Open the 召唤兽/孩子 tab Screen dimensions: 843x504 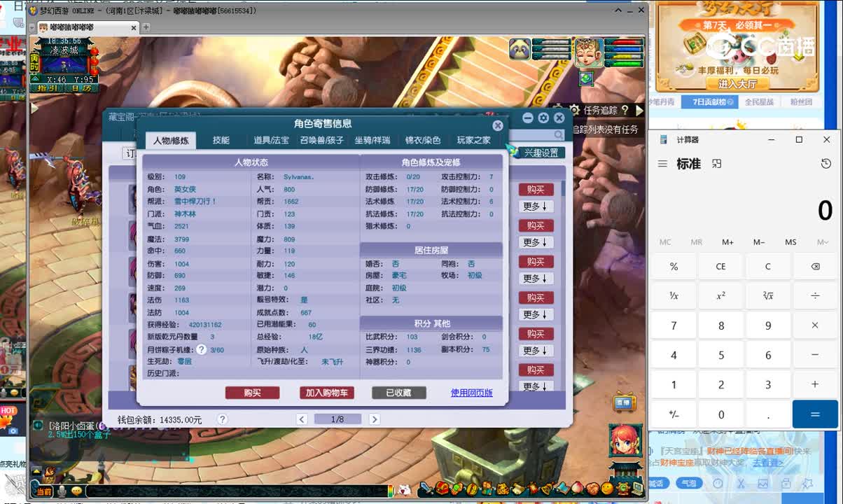click(322, 140)
